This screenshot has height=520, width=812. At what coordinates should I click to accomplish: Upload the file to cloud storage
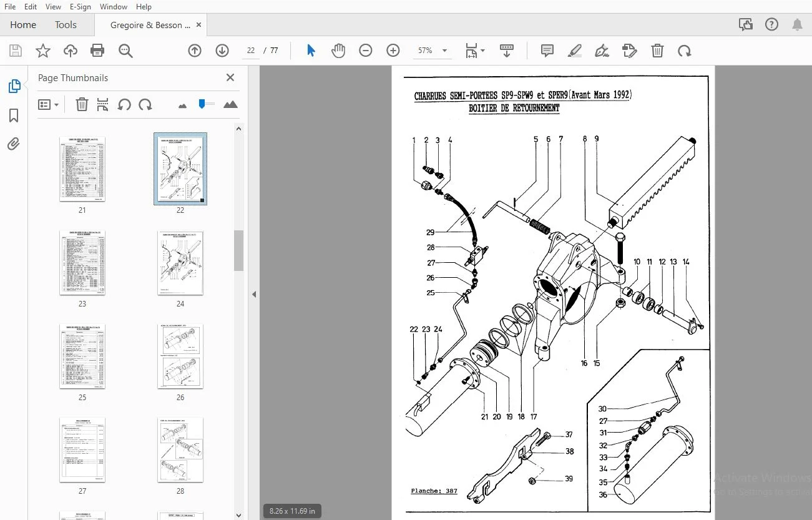[71, 51]
